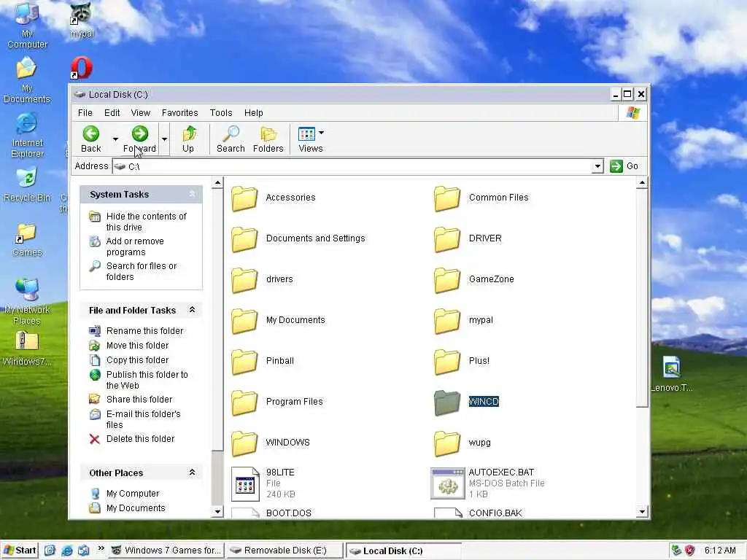Switch to Removable Disk (E:) taskbar window
Viewport: 747px width, 560px height.
click(285, 551)
